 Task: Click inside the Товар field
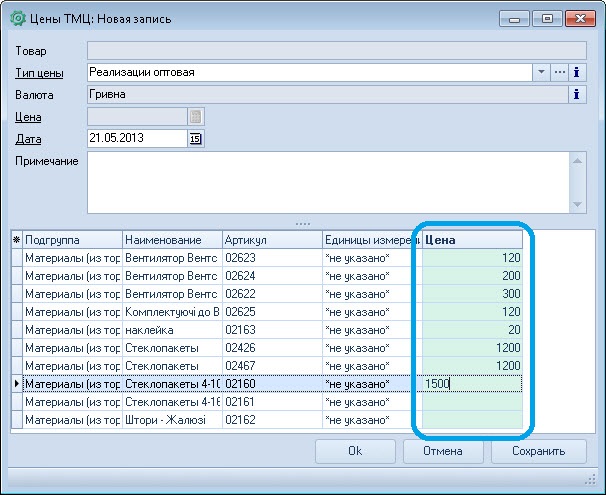click(x=337, y=51)
